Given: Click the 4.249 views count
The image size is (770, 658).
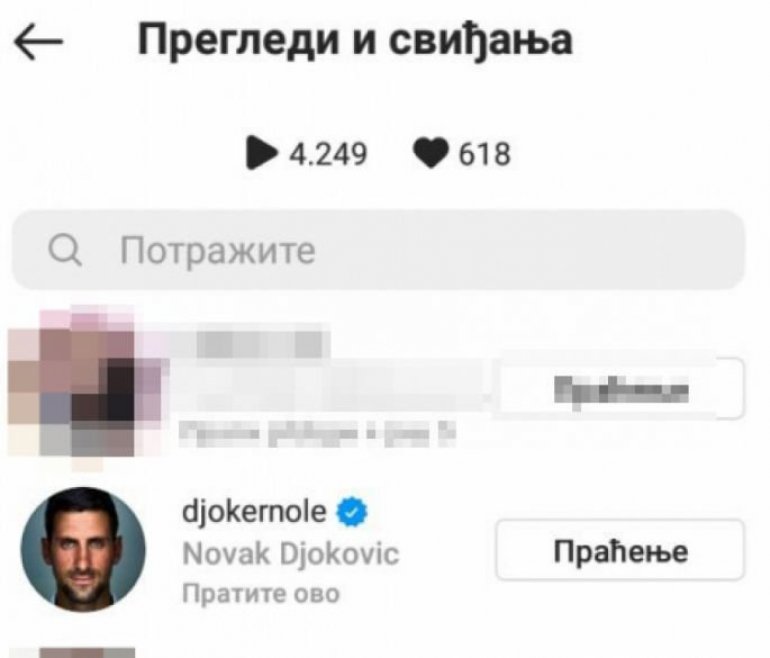Looking at the screenshot, I should click(x=328, y=154).
